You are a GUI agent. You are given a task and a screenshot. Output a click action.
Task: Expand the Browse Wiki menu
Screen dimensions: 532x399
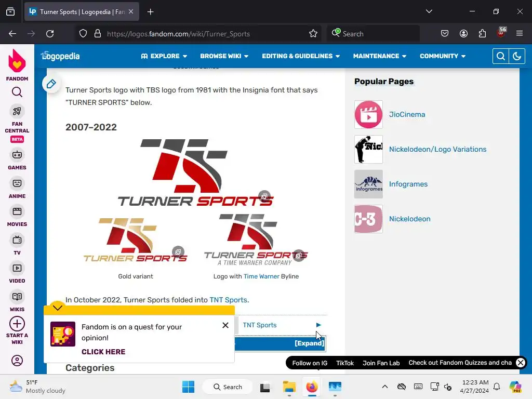click(x=224, y=56)
